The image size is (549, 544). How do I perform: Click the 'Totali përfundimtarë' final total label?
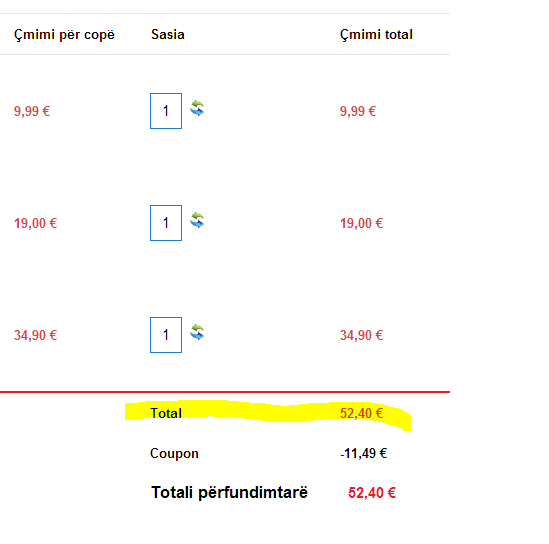[x=229, y=493]
